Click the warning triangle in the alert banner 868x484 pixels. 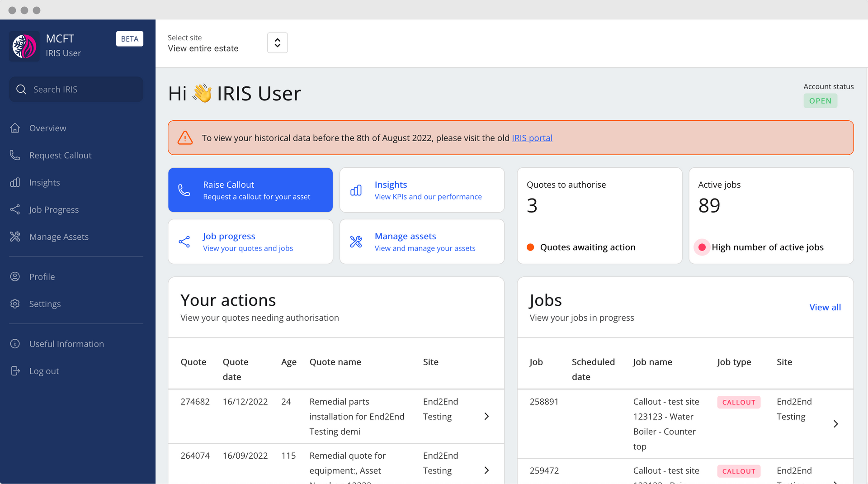click(185, 138)
